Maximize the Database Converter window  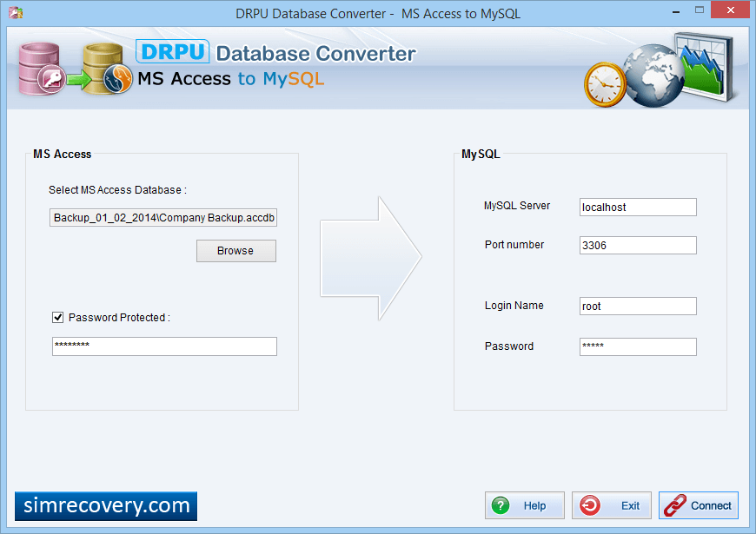pyautogui.click(x=700, y=10)
